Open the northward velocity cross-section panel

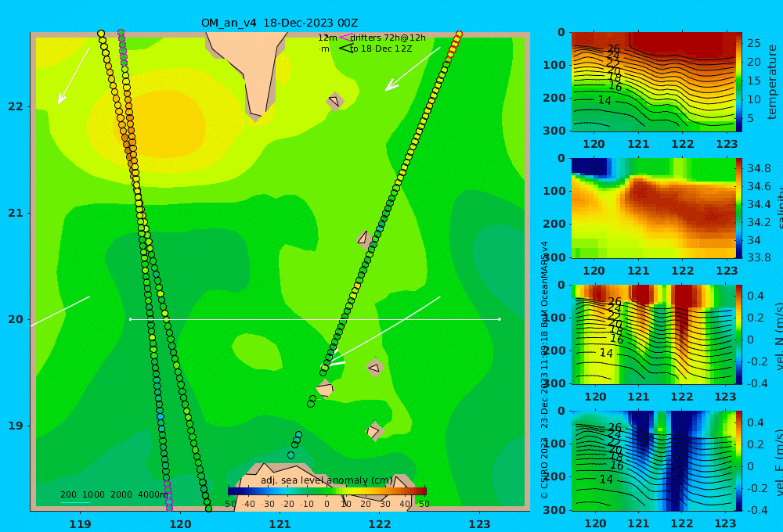coord(653,334)
